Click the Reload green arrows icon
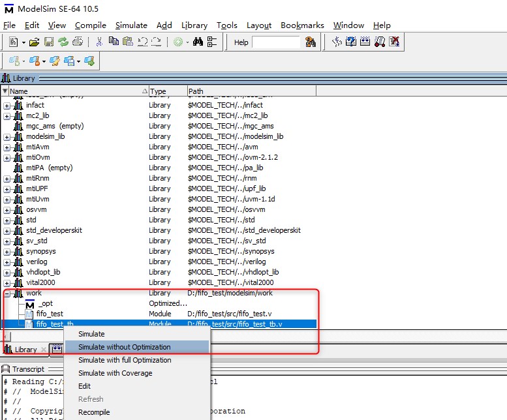 point(63,42)
